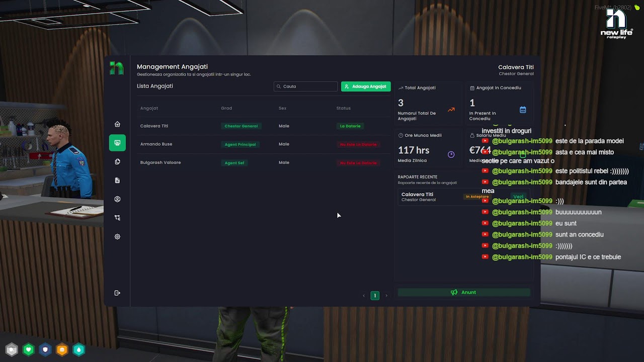Go to page 1 in pagination

(375, 296)
